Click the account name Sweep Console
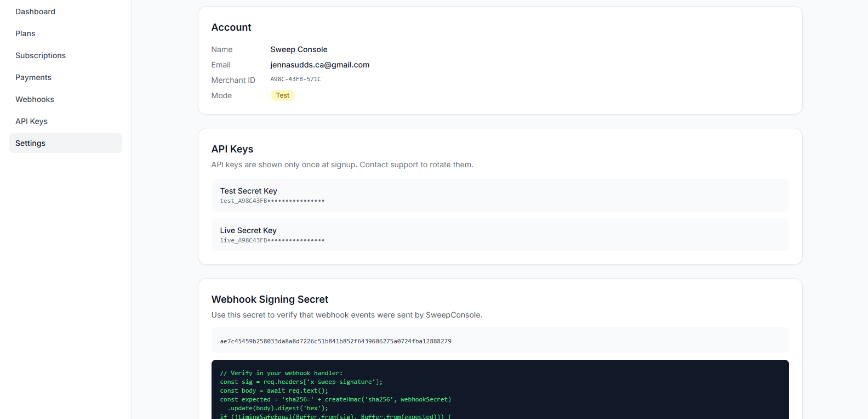868x419 pixels. tap(299, 49)
